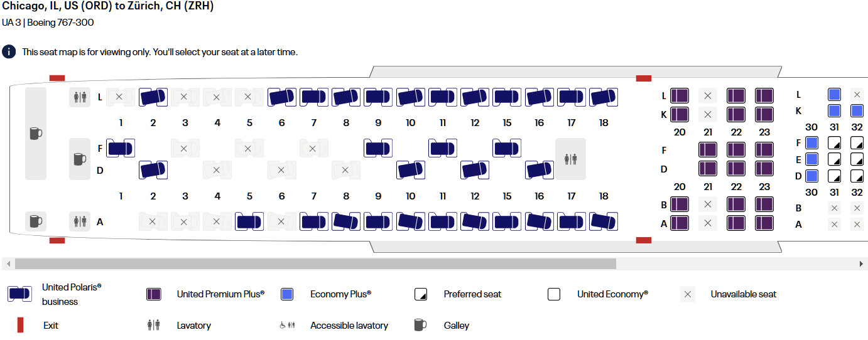
Task: Select Economy Plus seat 30E
Action: coord(811,159)
